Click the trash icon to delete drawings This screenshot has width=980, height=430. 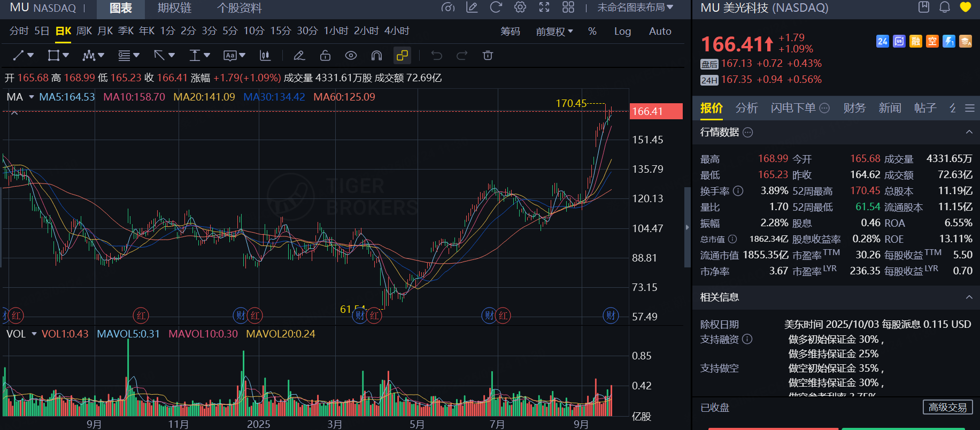488,56
